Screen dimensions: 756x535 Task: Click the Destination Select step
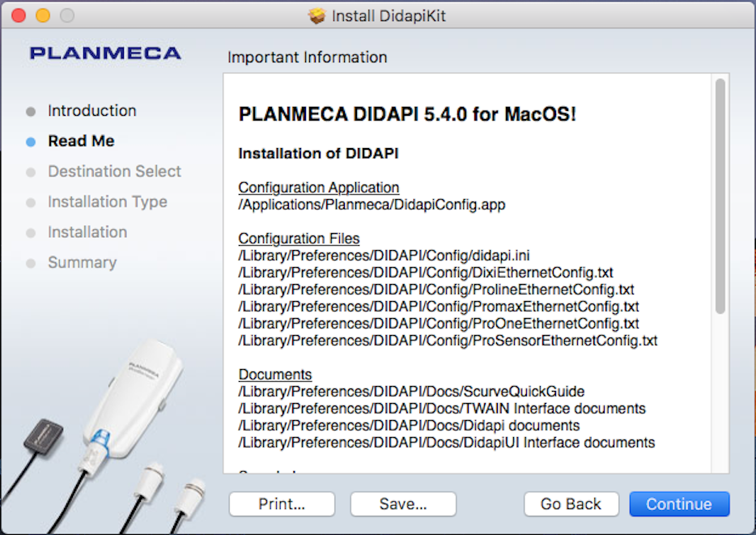pyautogui.click(x=114, y=172)
